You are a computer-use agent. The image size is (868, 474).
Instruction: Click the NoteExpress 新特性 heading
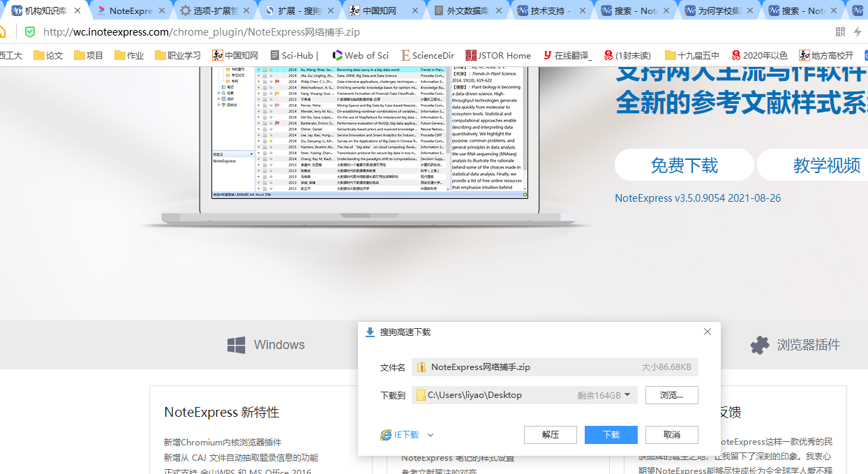tap(222, 413)
